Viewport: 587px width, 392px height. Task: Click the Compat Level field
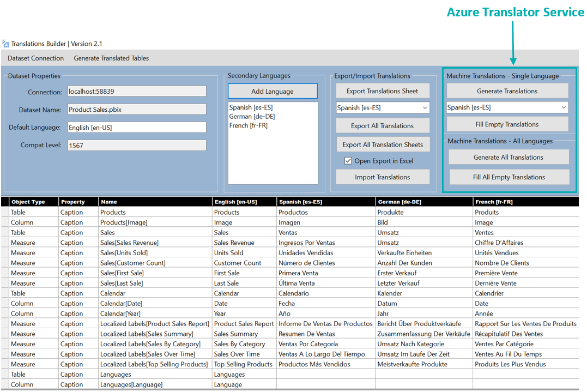coord(137,145)
